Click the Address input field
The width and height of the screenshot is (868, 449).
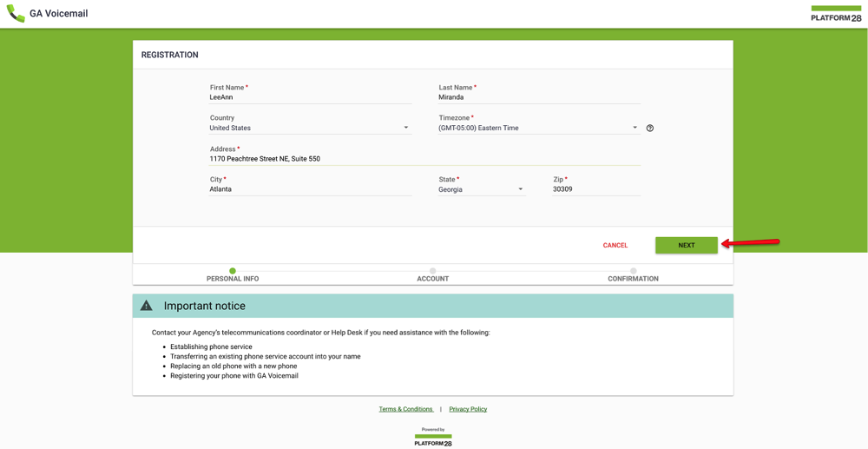[x=424, y=159]
